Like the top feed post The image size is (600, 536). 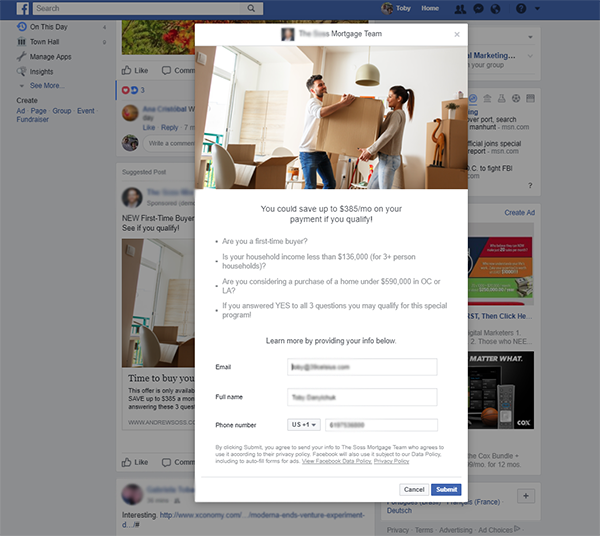click(135, 70)
